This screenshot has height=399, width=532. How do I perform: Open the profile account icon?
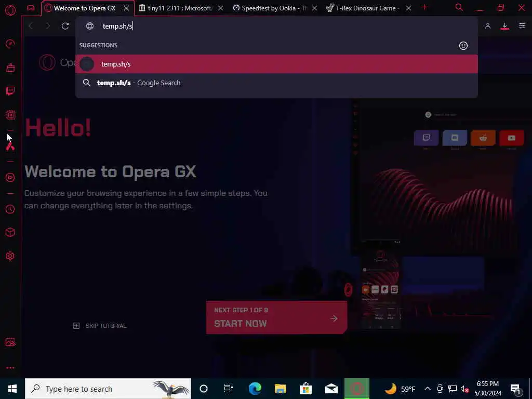point(487,26)
